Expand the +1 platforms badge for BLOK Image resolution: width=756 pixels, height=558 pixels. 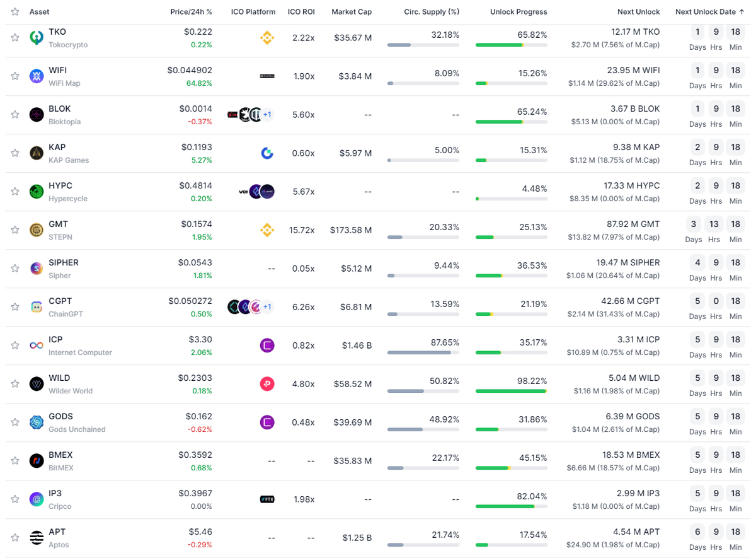click(x=267, y=115)
